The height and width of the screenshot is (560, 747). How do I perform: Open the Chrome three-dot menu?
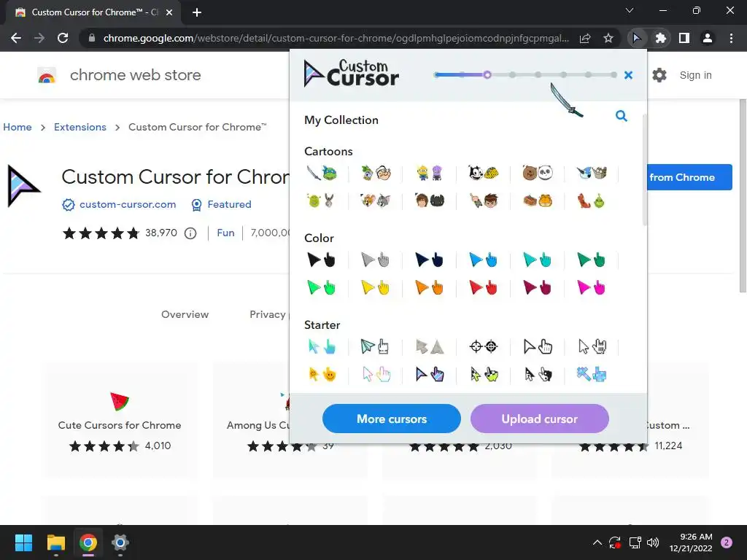coord(731,38)
